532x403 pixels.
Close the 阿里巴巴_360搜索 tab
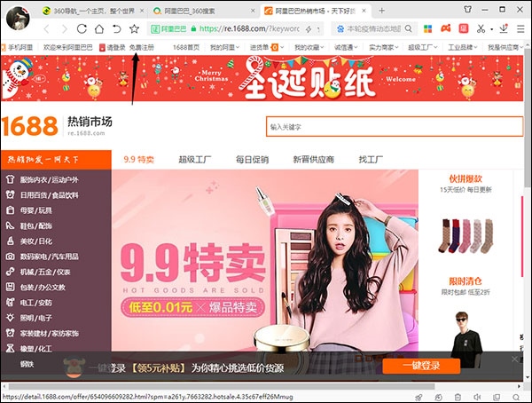tap(253, 11)
